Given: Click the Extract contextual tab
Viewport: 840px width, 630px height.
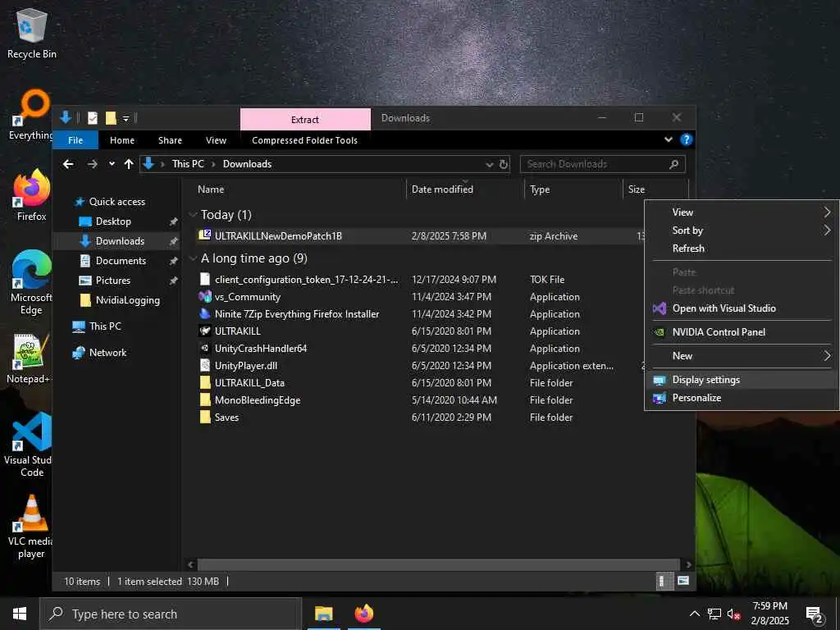Looking at the screenshot, I should tap(305, 120).
